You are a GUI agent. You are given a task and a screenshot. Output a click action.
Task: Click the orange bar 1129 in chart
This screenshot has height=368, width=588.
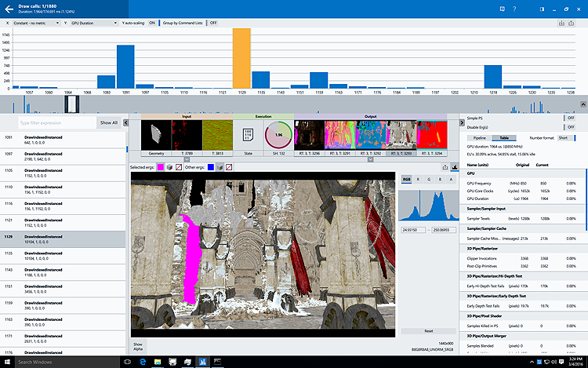coord(241,58)
